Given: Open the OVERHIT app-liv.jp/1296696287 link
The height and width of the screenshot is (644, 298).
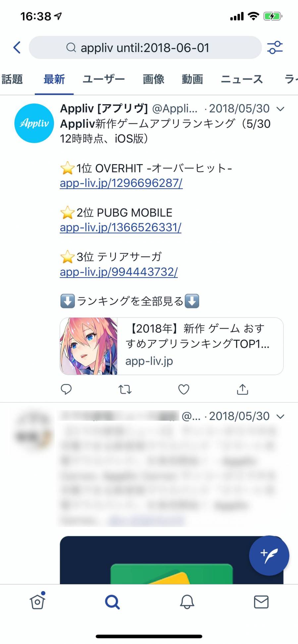Looking at the screenshot, I should [x=121, y=183].
